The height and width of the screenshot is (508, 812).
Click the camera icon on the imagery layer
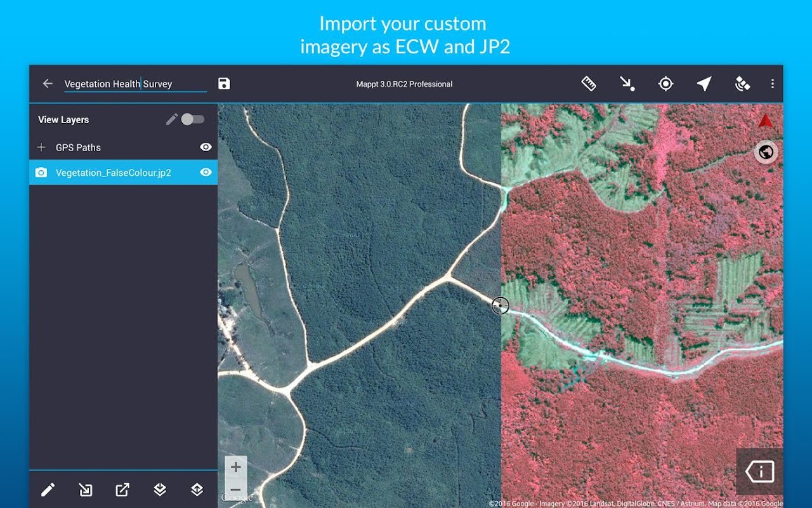[x=41, y=172]
